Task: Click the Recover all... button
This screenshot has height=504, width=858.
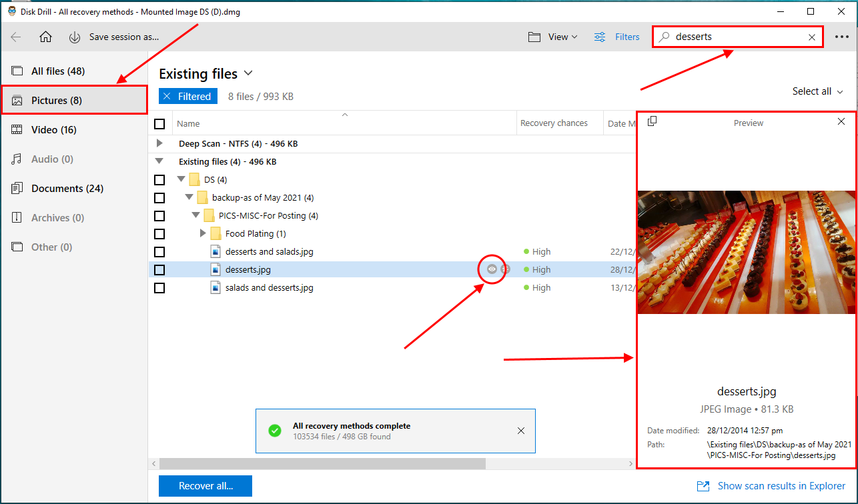Action: pyautogui.click(x=205, y=486)
